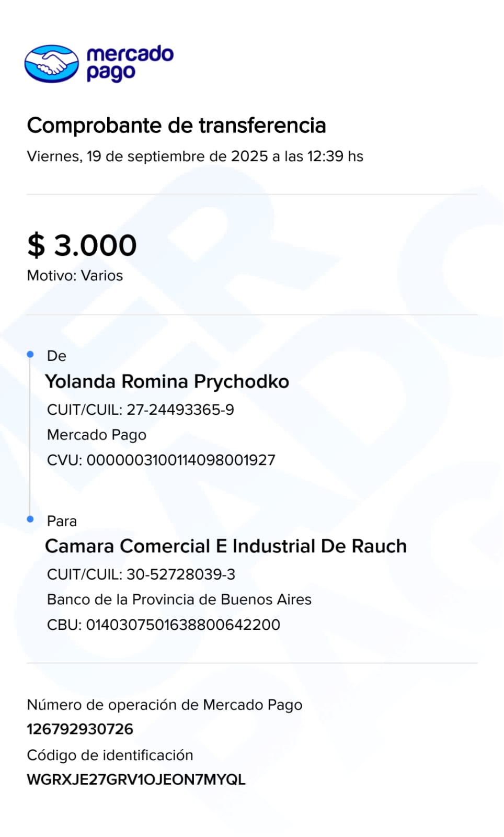
Task: Click the $ 3.000 transfer amount
Action: click(x=82, y=245)
